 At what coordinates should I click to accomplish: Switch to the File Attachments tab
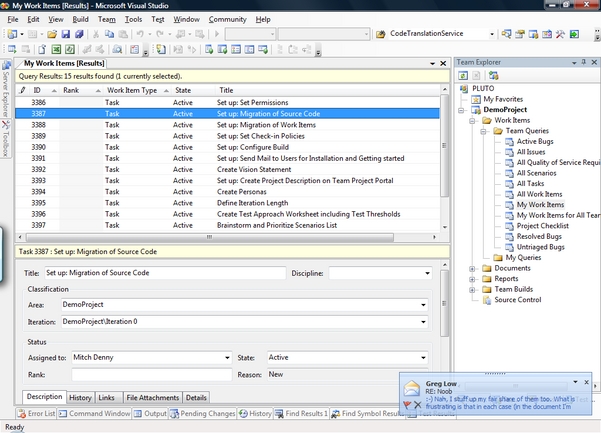pyautogui.click(x=153, y=398)
